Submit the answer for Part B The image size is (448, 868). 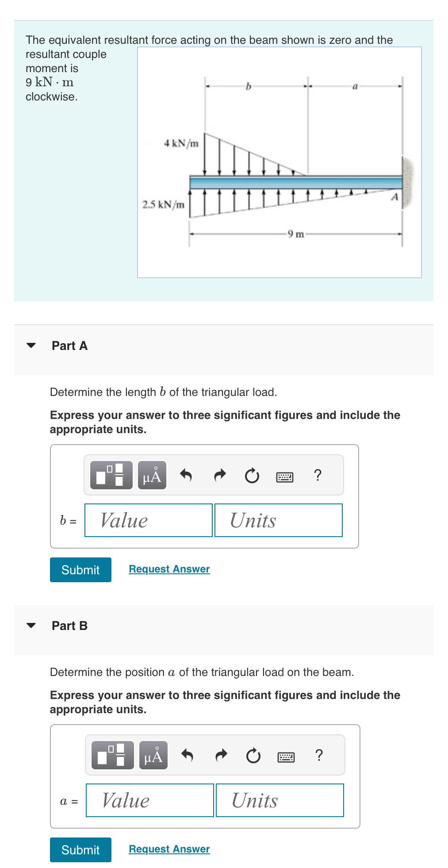pyautogui.click(x=80, y=850)
